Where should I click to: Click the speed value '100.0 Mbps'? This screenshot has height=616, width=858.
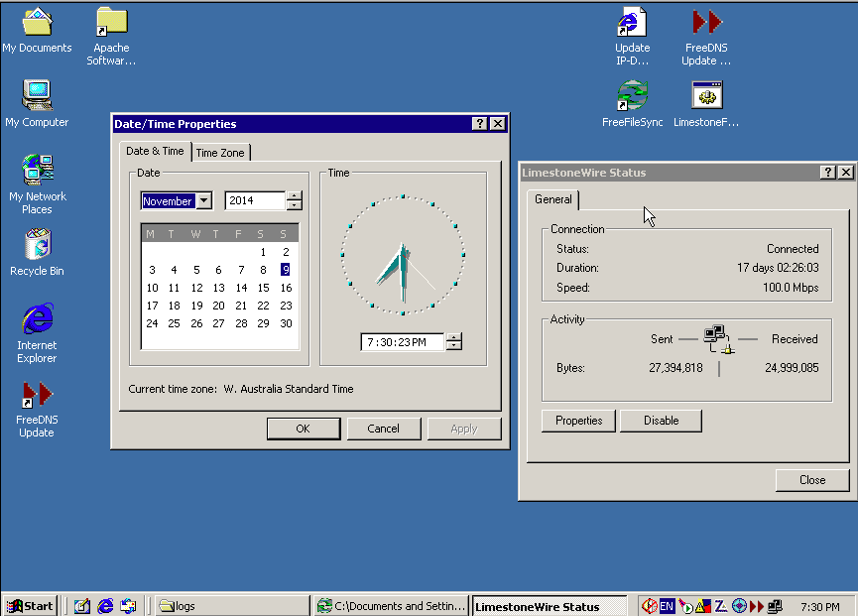pyautogui.click(x=791, y=288)
